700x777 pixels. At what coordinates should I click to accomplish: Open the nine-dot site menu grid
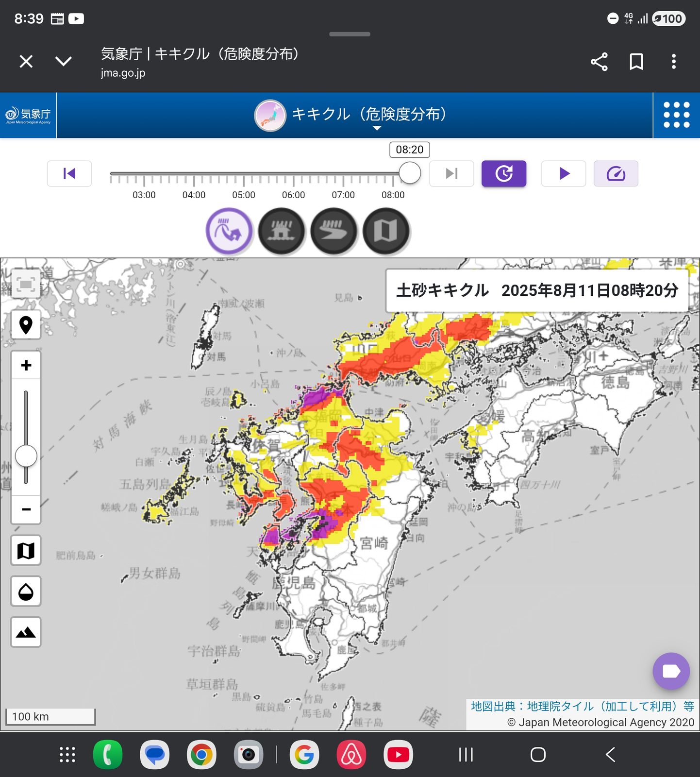pos(677,115)
